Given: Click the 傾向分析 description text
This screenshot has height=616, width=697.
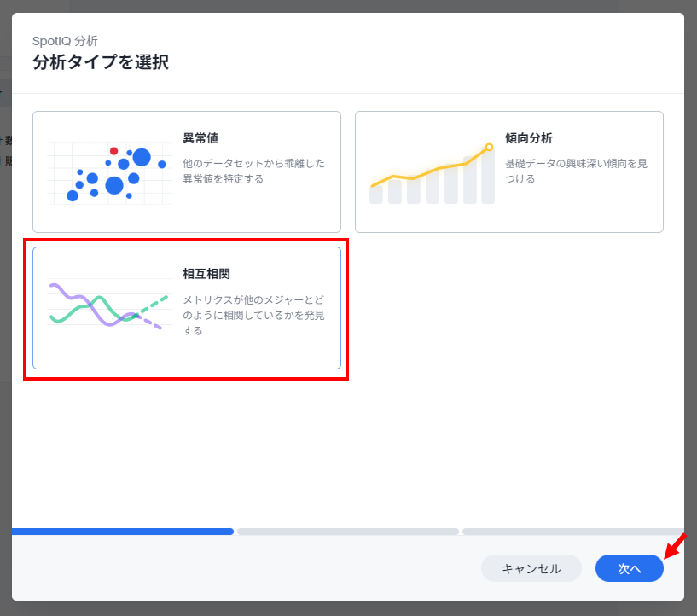Looking at the screenshot, I should [576, 171].
